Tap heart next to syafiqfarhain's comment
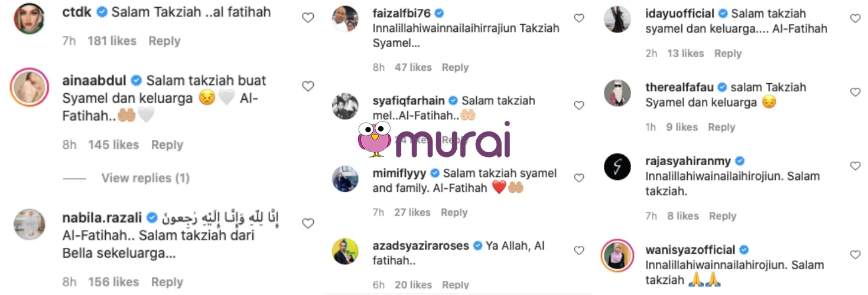 (x=579, y=106)
